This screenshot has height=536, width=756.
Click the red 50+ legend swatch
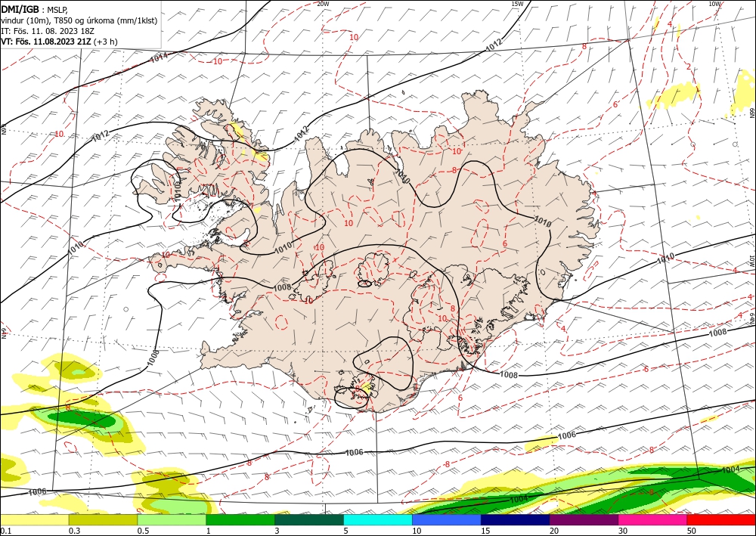coord(721,520)
